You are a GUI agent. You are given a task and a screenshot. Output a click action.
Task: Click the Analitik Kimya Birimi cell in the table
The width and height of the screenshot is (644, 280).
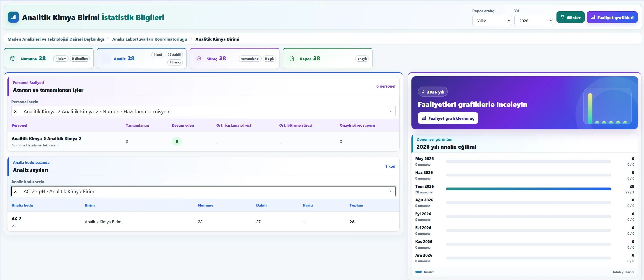click(x=103, y=222)
